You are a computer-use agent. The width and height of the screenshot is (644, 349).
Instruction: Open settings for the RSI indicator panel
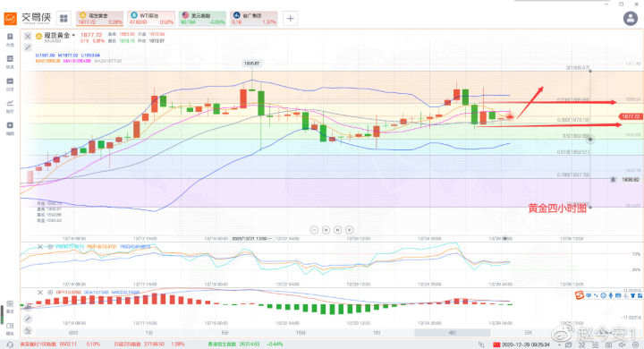tap(50, 247)
